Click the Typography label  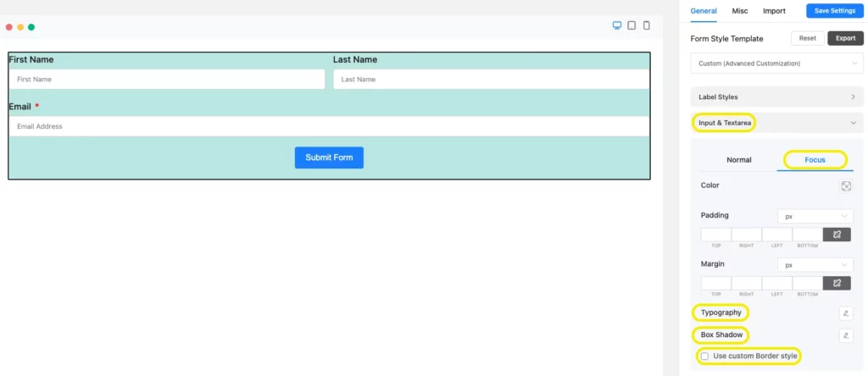click(721, 312)
